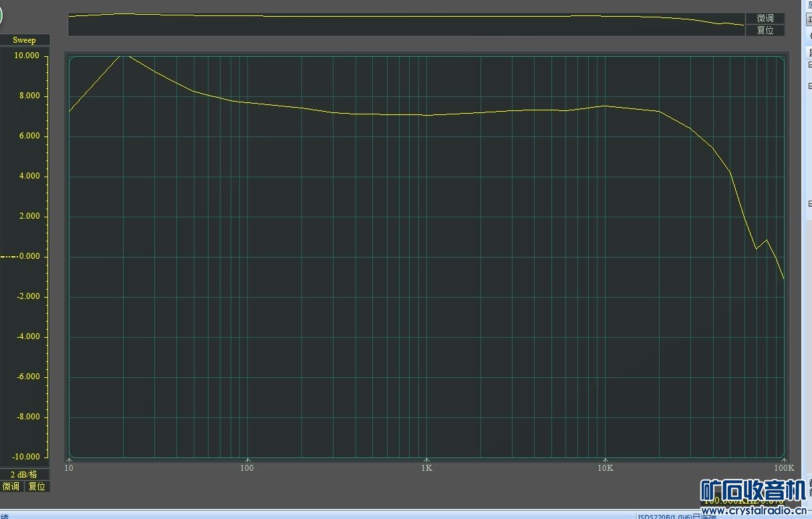Click the 10.000 value on the dB axis
This screenshot has width=812, height=519.
click(x=27, y=56)
